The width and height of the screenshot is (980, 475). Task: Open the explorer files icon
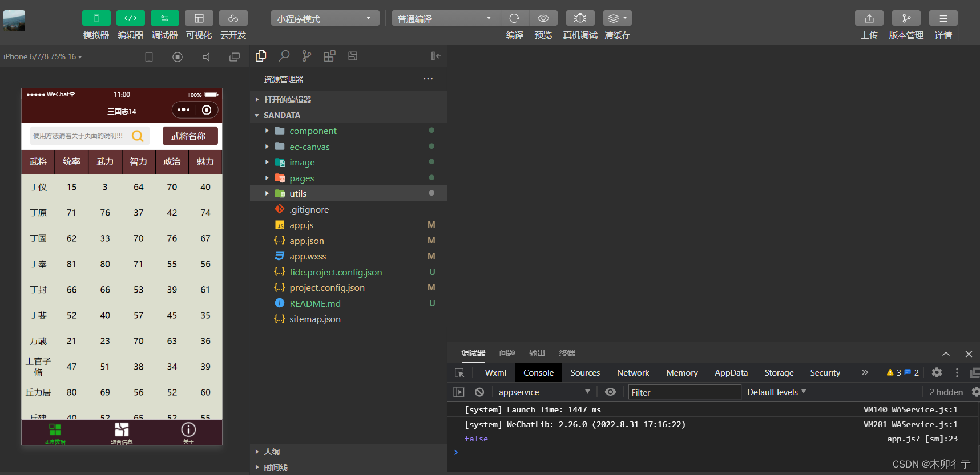pyautogui.click(x=261, y=56)
